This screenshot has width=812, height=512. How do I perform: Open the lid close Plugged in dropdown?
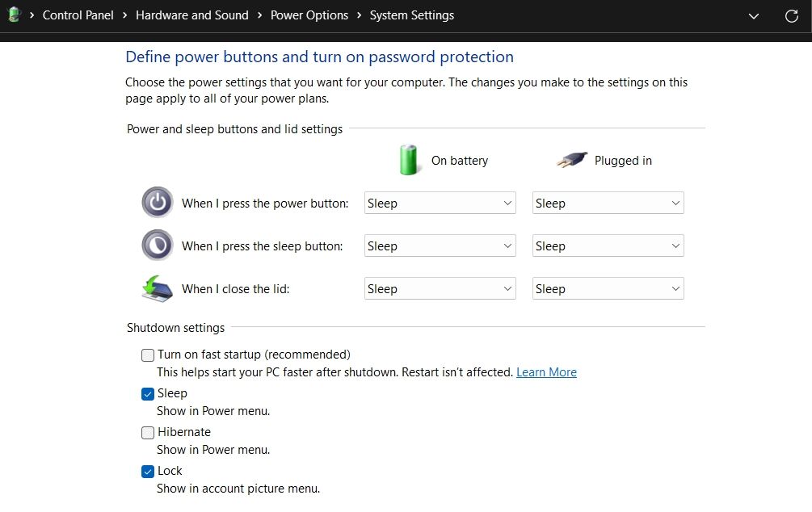608,288
